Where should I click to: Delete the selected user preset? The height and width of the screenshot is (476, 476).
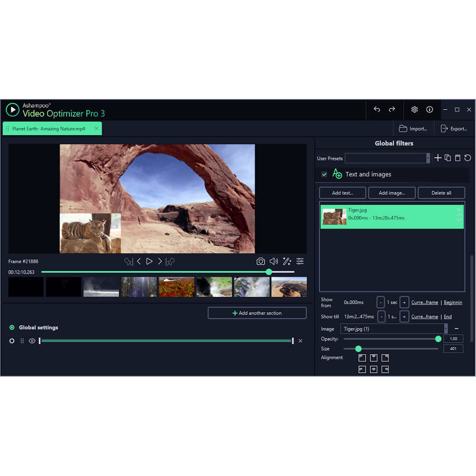click(x=457, y=158)
